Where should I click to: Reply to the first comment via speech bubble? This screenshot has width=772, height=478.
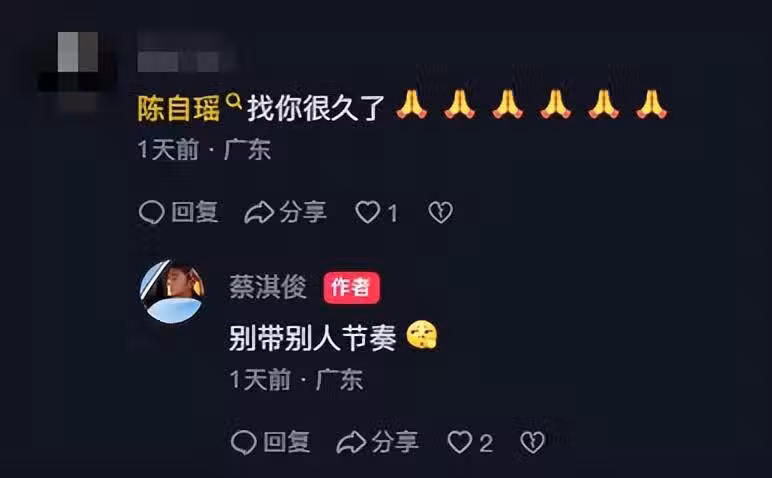[152, 213]
